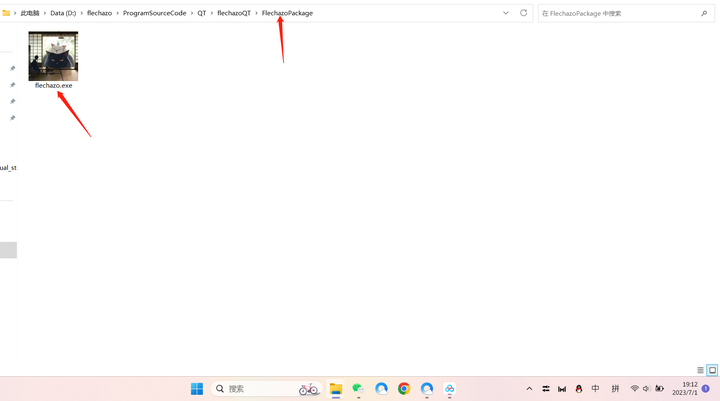Open the QQ penguin tray icon
The image size is (720, 401).
click(578, 389)
